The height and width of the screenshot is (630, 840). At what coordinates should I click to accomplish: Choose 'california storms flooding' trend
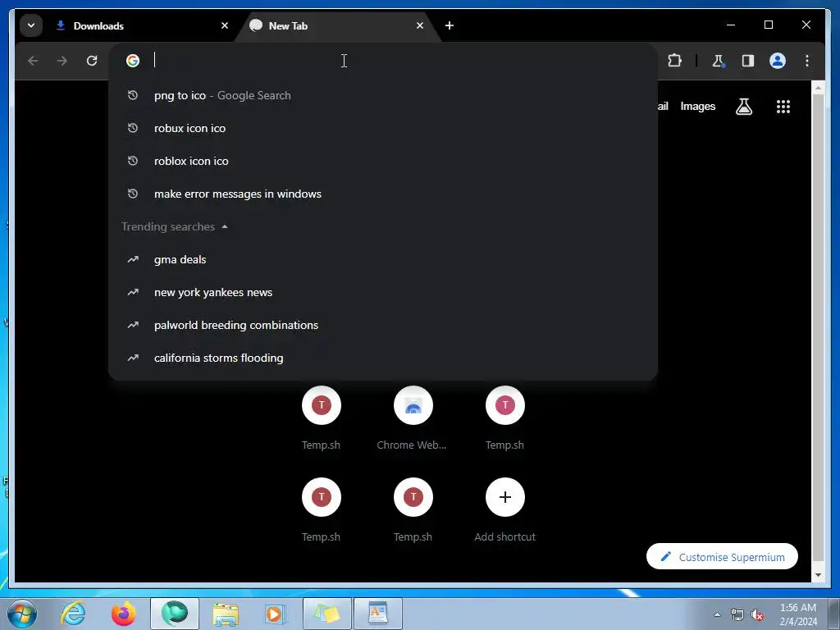383,358
